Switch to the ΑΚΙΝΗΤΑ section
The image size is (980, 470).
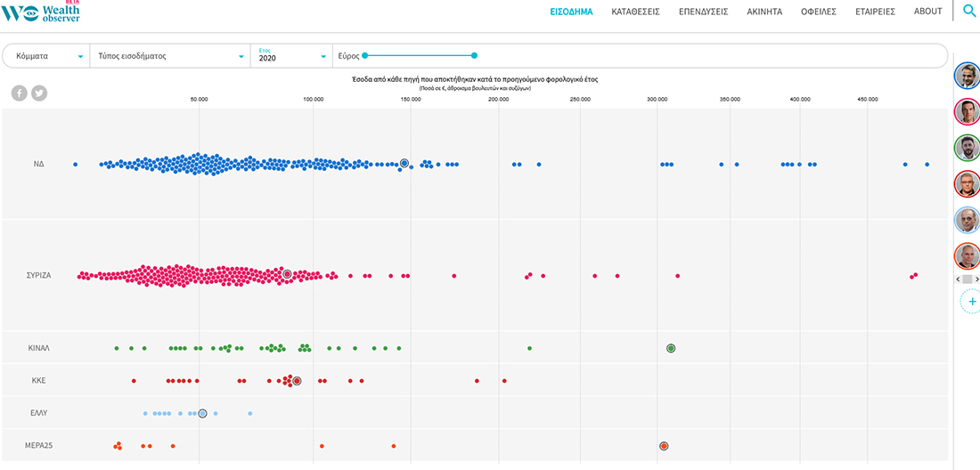point(764,12)
